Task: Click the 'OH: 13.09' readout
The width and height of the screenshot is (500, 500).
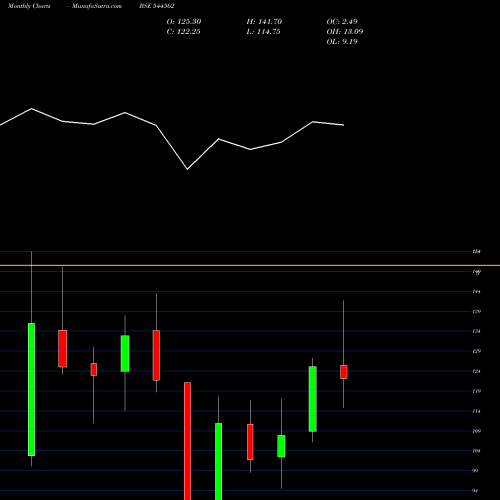Action: 345,32
